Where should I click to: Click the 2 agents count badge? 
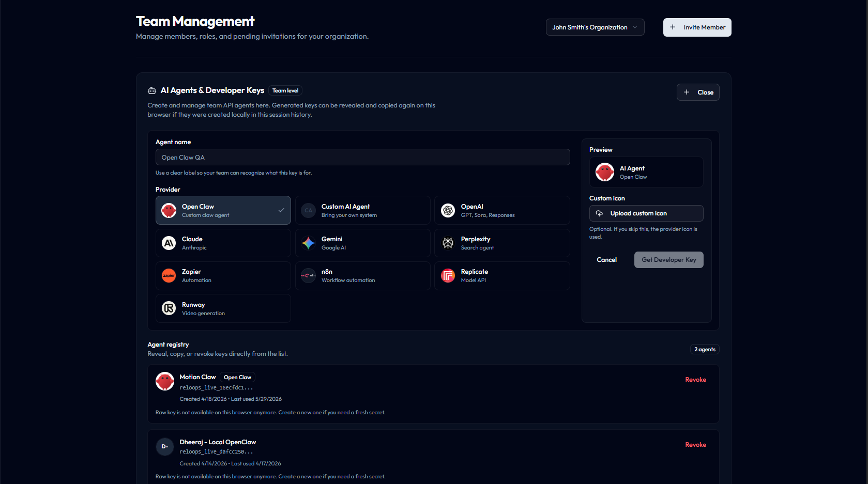coord(705,350)
